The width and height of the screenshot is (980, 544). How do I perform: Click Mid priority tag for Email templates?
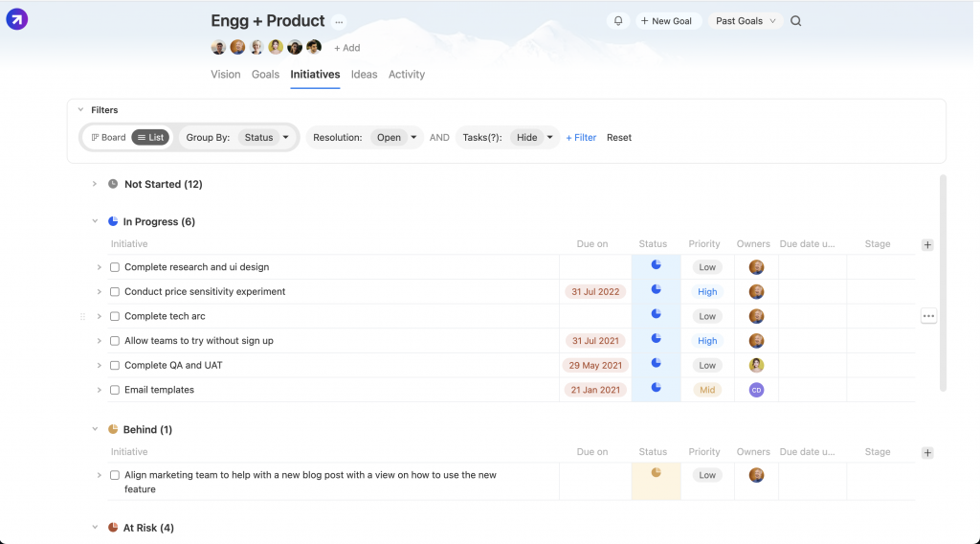707,390
